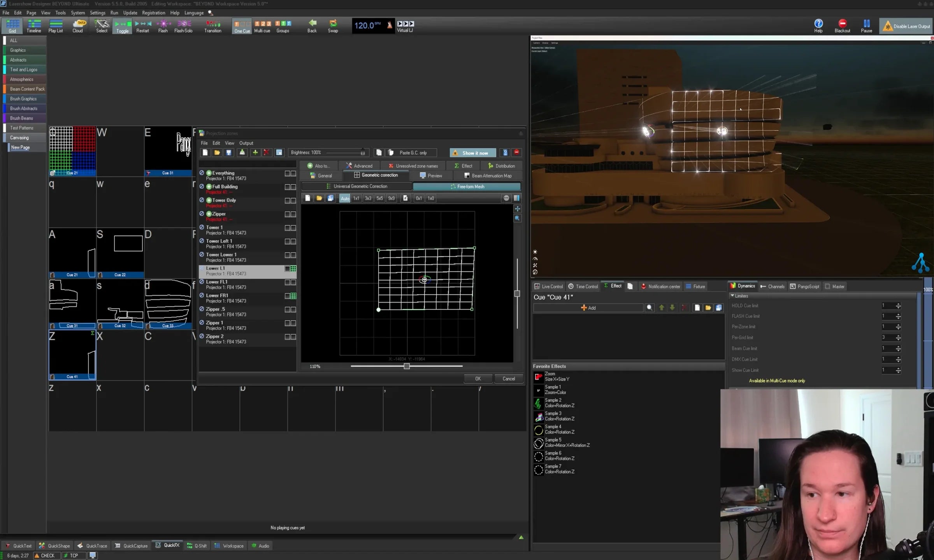Toggle the enable icon for Tower 1 zone
Viewport: 934px width, 560px height.
[202, 227]
